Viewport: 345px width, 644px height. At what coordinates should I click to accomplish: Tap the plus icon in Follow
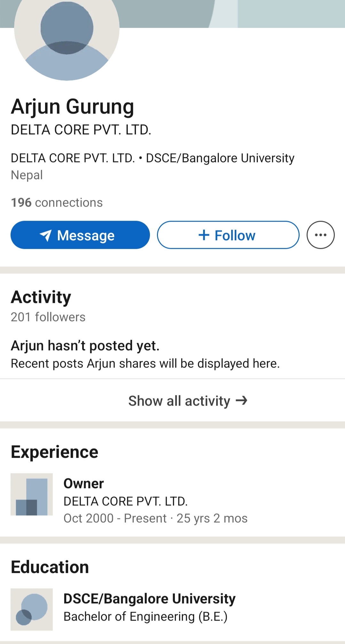[204, 235]
